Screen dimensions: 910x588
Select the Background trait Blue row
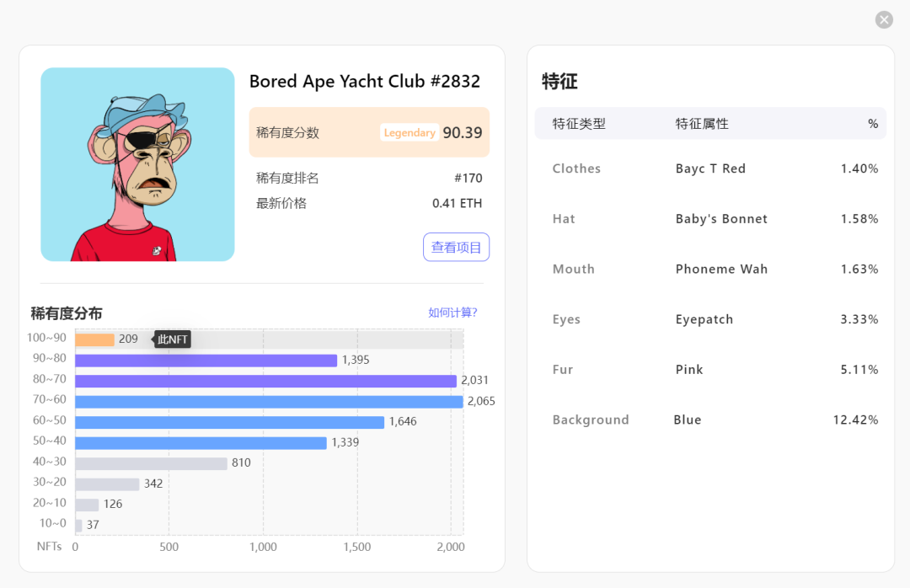pyautogui.click(x=688, y=420)
